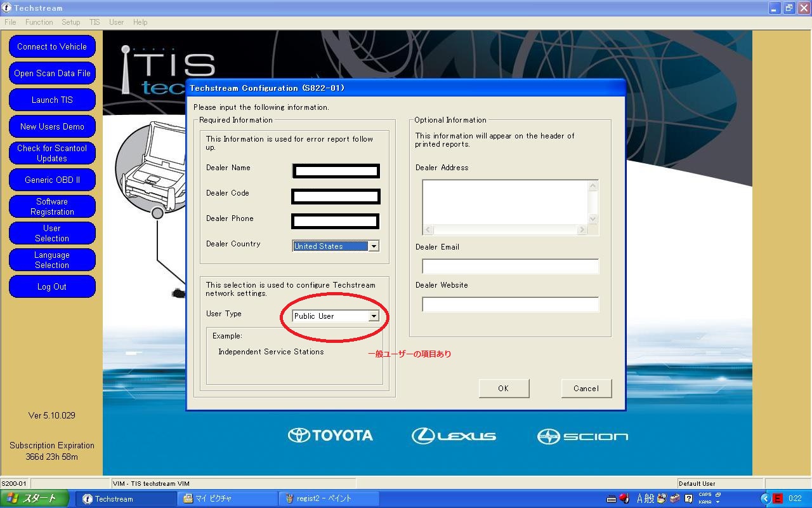
Task: Select the United States country value
Action: pyautogui.click(x=330, y=246)
